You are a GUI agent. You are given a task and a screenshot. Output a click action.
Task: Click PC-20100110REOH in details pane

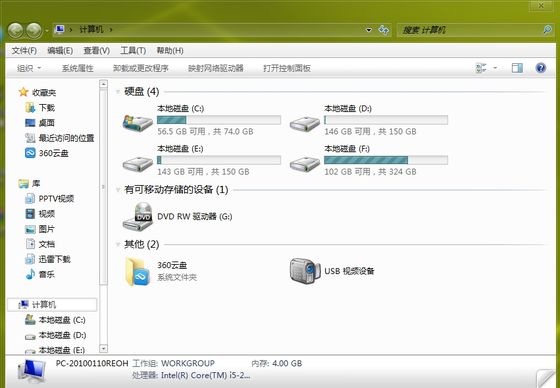tap(92, 363)
